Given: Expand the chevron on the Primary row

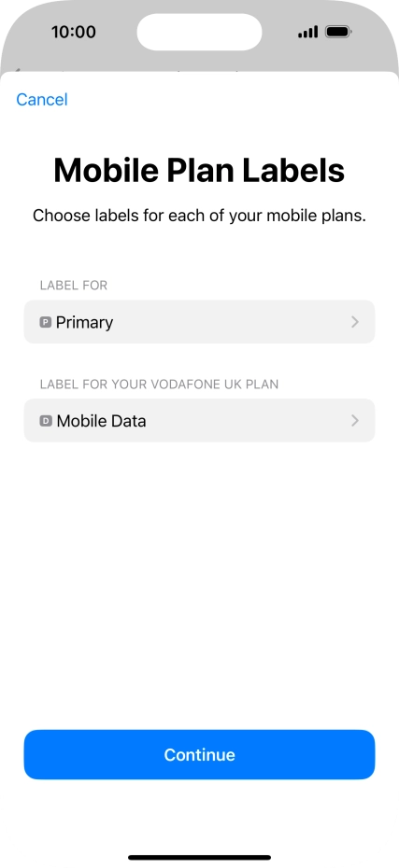Looking at the screenshot, I should pos(355,322).
